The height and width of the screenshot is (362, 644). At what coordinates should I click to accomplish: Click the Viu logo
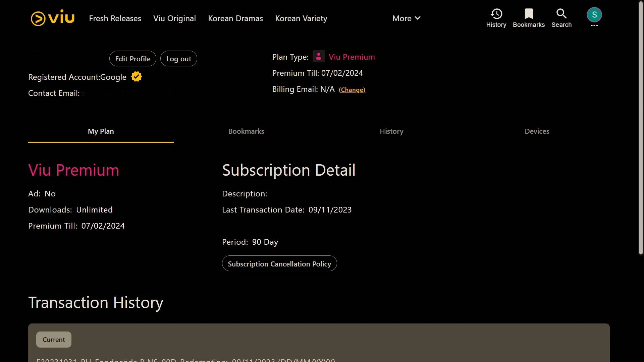pos(53,18)
